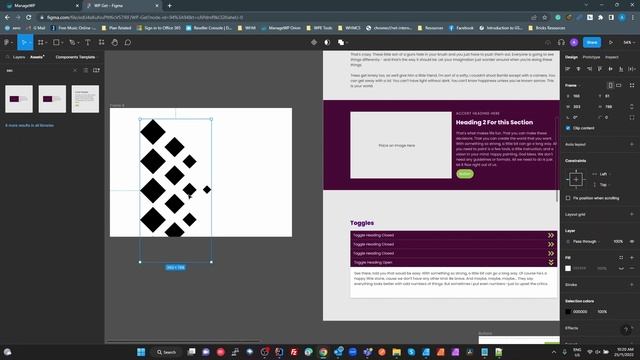Switch to the Layers tab

click(x=19, y=57)
